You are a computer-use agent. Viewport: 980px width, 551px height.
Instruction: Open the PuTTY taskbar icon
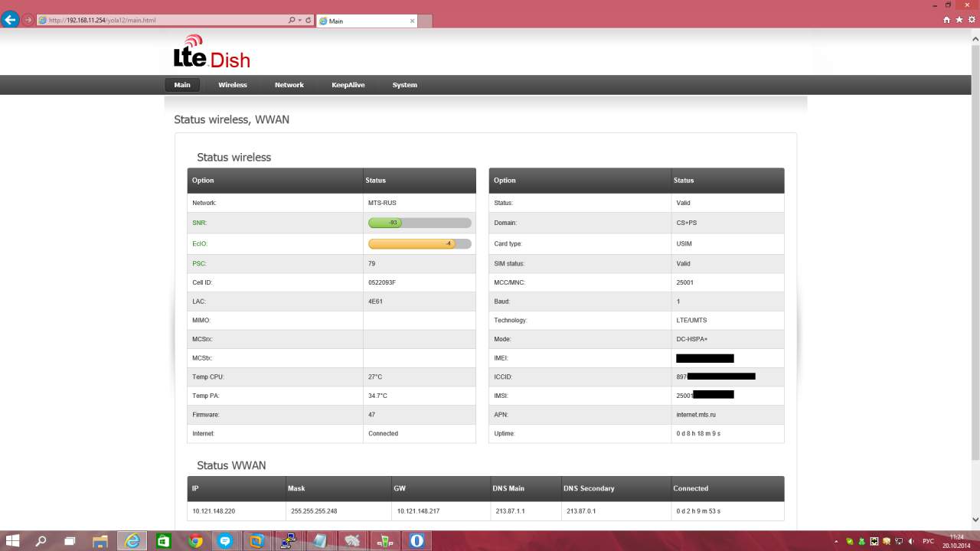pos(289,541)
